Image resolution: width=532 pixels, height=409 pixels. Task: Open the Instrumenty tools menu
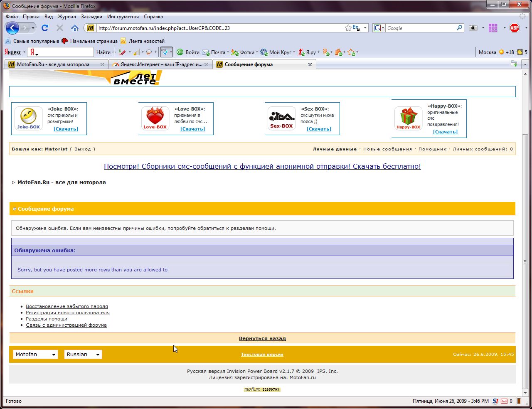[x=123, y=17]
